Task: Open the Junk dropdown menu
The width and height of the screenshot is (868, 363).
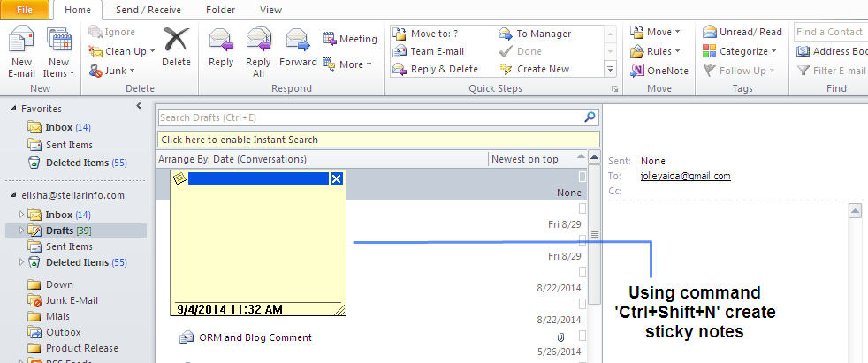Action: tap(111, 71)
